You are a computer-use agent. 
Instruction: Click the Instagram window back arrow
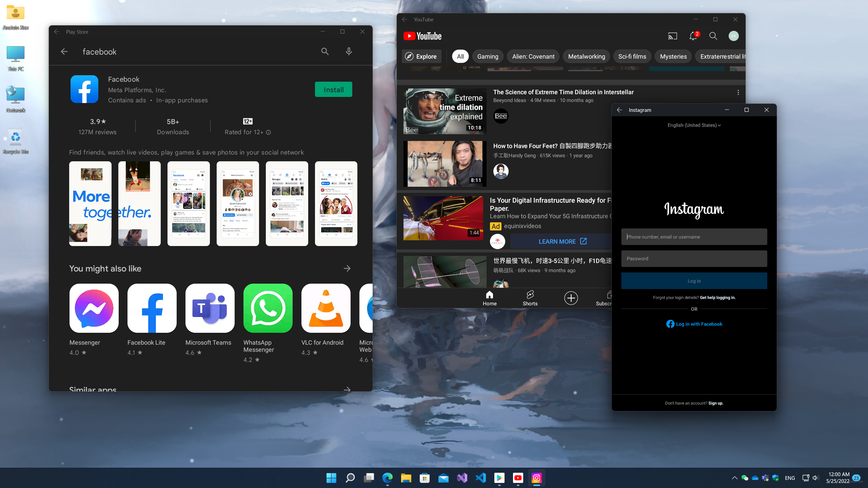click(619, 110)
